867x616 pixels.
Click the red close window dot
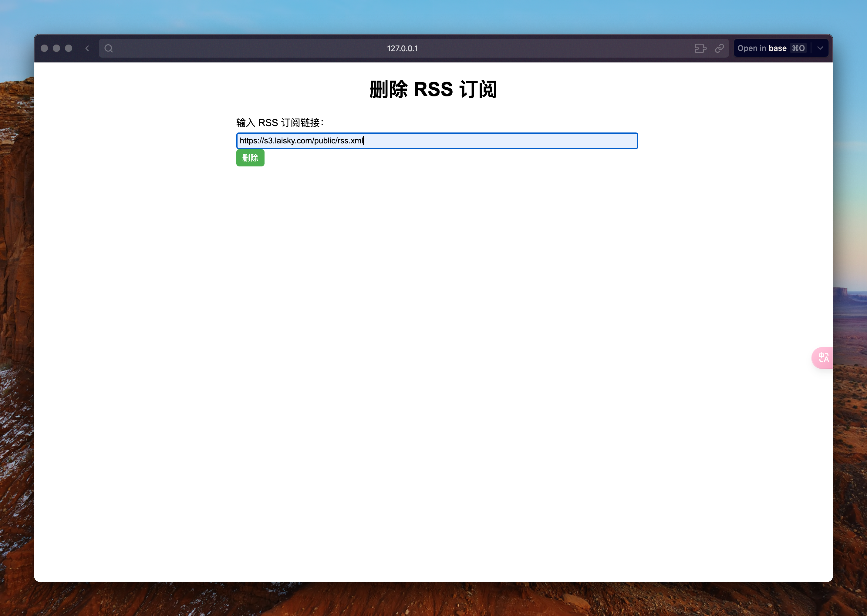[x=44, y=48]
